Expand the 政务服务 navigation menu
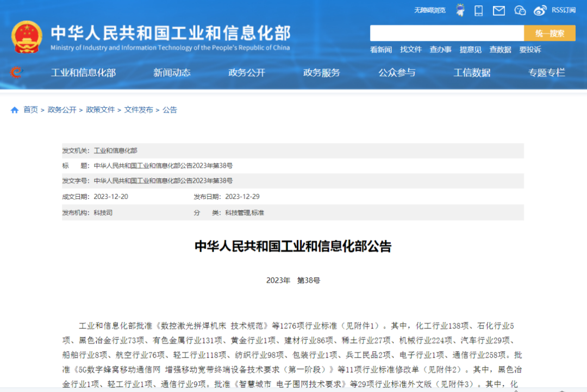Viewport: 587px width, 392px height. (x=322, y=73)
